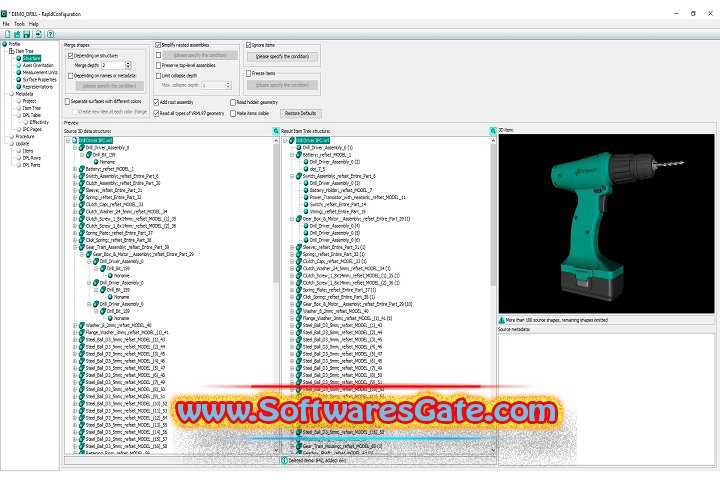Click the Restore Defaults button
Image resolution: width=720 pixels, height=480 pixels.
click(x=301, y=113)
